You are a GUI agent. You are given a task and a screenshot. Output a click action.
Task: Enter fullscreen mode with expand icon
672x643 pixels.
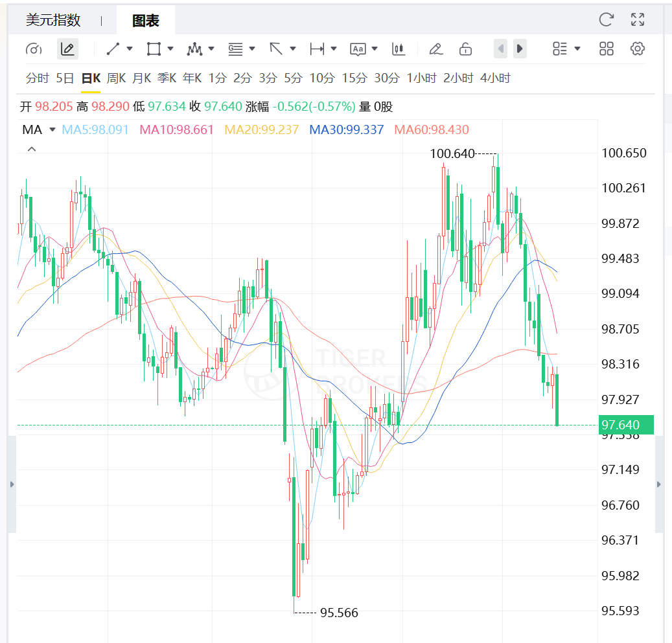point(638,19)
